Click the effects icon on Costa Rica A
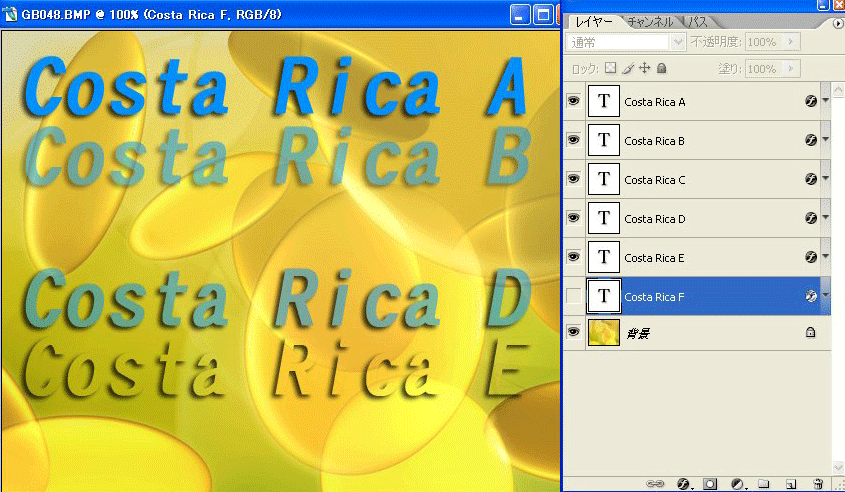 pos(811,101)
